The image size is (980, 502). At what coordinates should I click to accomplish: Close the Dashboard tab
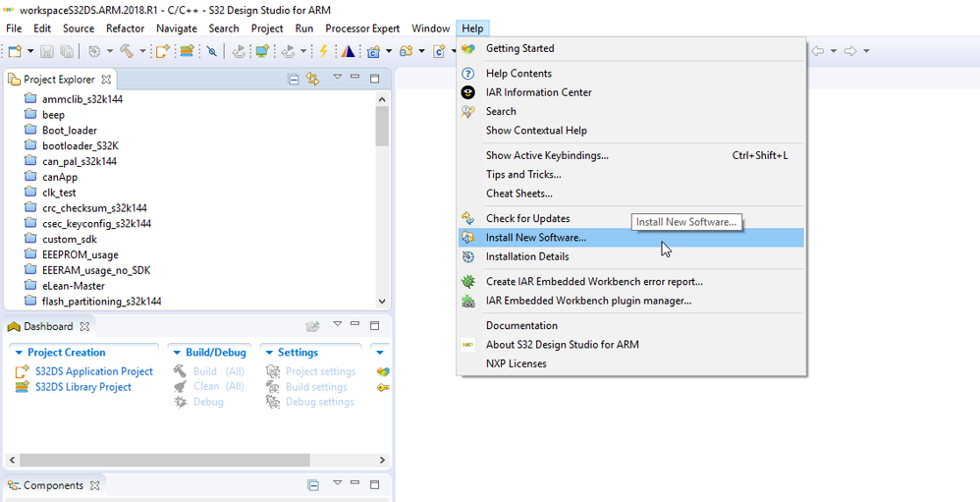(x=84, y=326)
